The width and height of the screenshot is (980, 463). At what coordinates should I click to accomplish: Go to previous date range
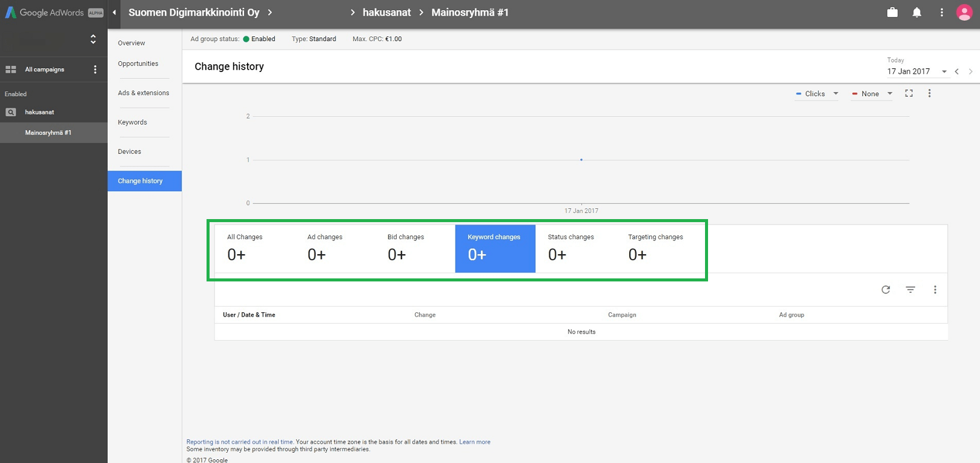(957, 71)
